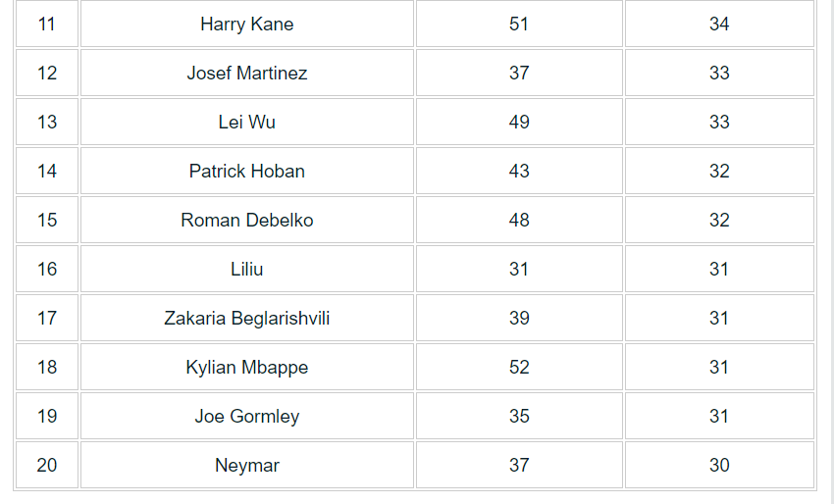Click rank number 20 cell
Image resolution: width=834 pixels, height=504 pixels.
pos(47,465)
